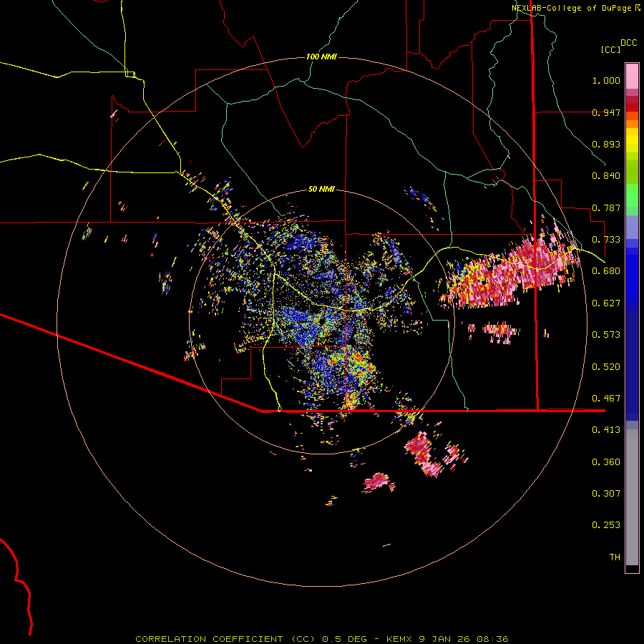Click the 0.947 scale value

[x=606, y=112]
